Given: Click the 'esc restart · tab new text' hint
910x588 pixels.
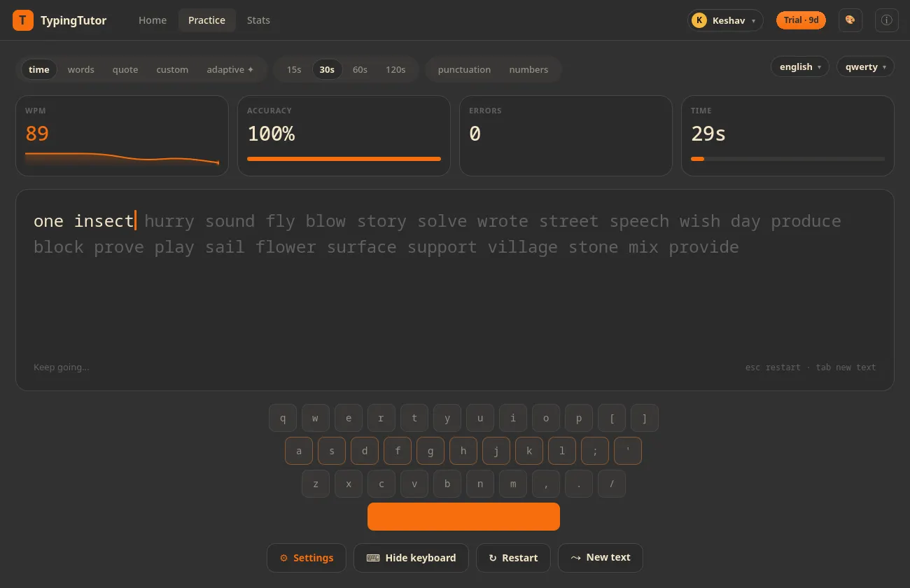Looking at the screenshot, I should pos(811,367).
